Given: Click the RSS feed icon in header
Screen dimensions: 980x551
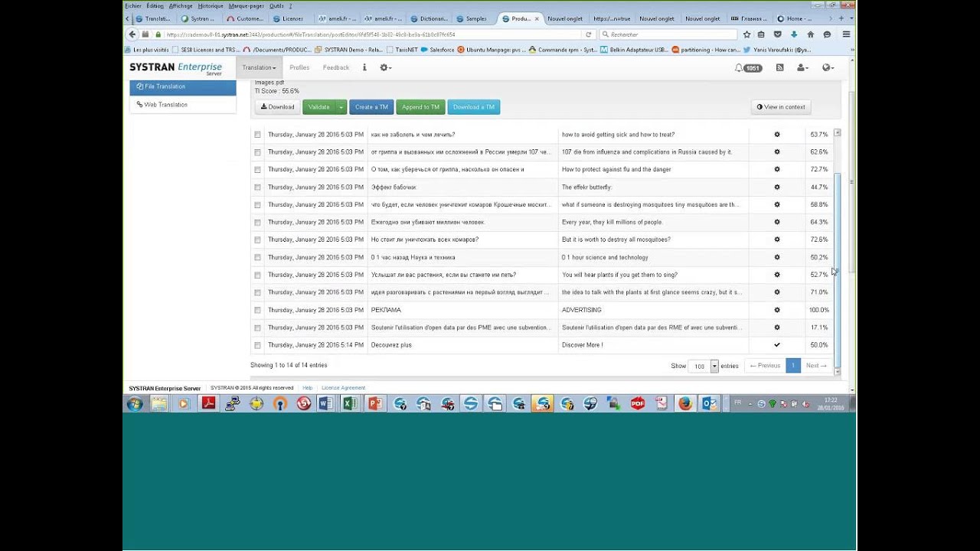Looking at the screenshot, I should [779, 68].
